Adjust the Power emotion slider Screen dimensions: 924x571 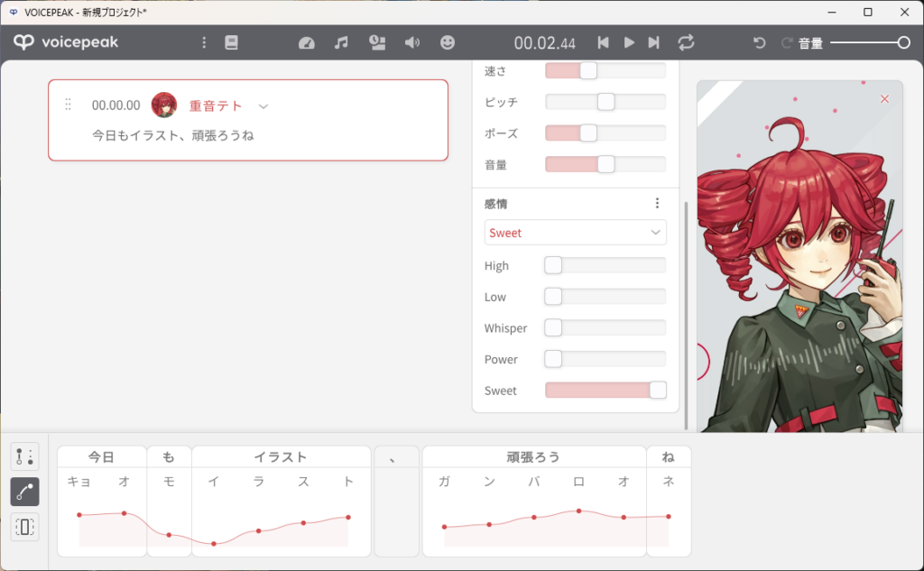pos(605,359)
